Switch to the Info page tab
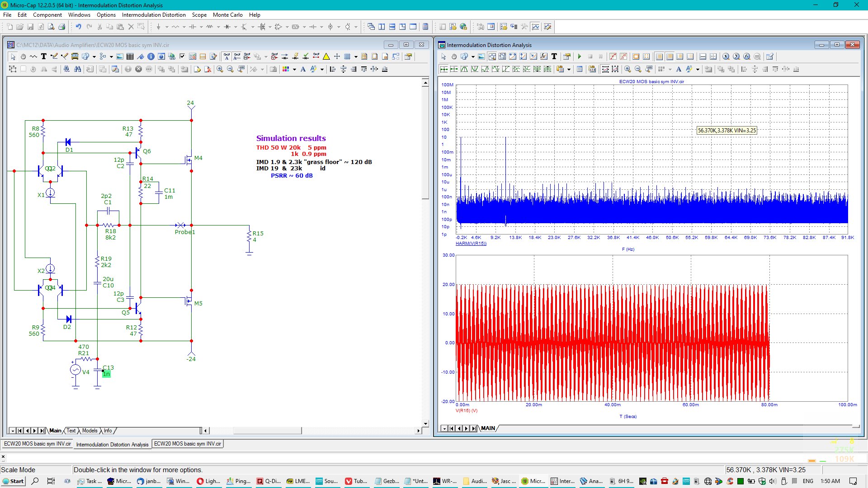This screenshot has width=868, height=488. click(108, 431)
